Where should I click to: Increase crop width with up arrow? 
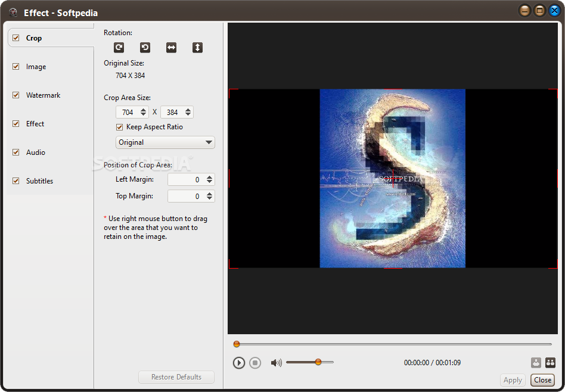click(144, 110)
